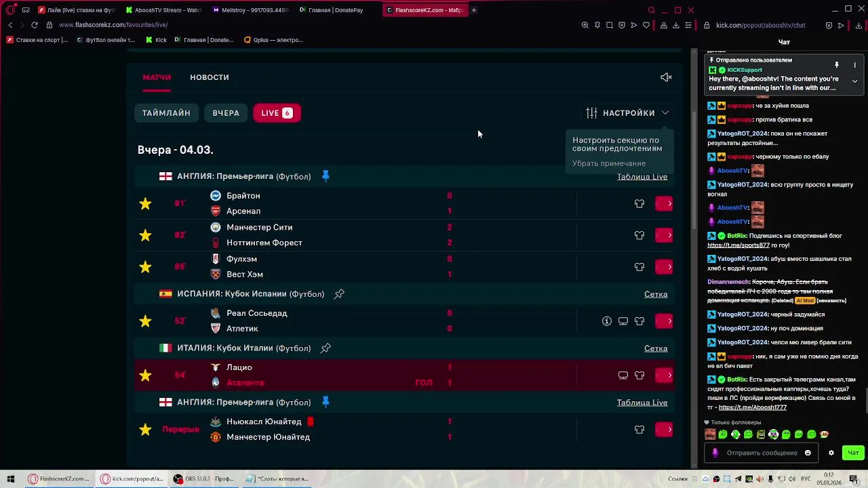868x488 pixels.
Task: Dismiss tooltip via Убрать примечание
Action: (x=609, y=163)
